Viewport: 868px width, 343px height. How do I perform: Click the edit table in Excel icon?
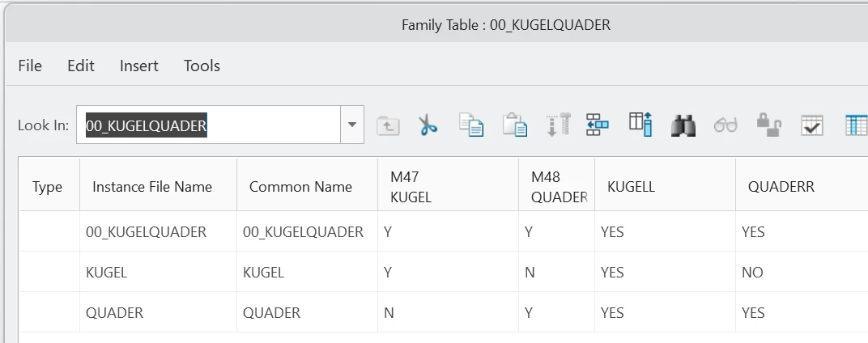coord(856,125)
